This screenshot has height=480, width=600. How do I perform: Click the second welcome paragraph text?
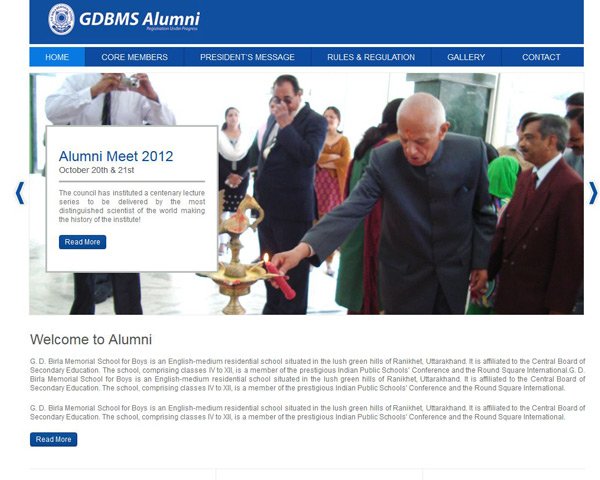[308, 412]
